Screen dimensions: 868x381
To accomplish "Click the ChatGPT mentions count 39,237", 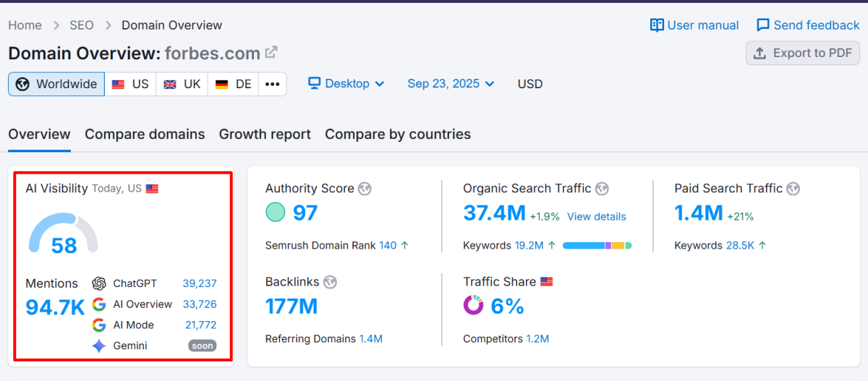I will pyautogui.click(x=200, y=283).
